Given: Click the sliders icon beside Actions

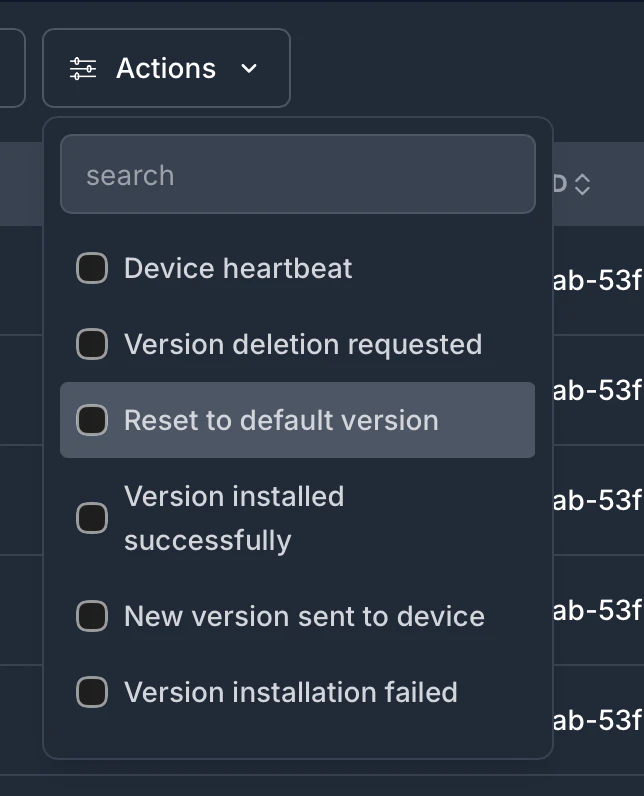Looking at the screenshot, I should (83, 68).
